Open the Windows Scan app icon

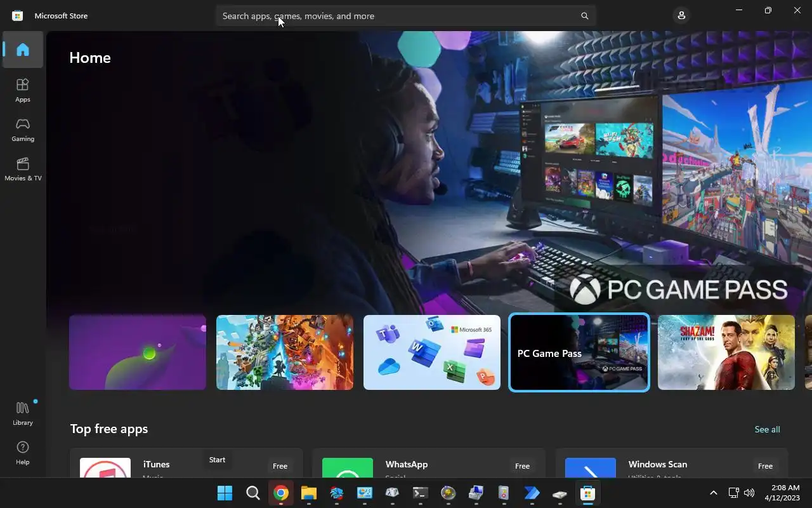click(x=591, y=468)
